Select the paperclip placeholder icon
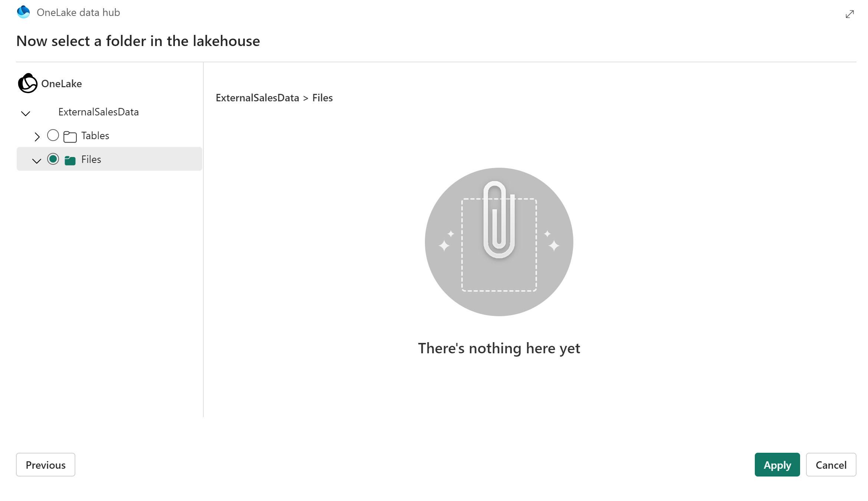Screen dimensions: 868x501 (x=499, y=242)
